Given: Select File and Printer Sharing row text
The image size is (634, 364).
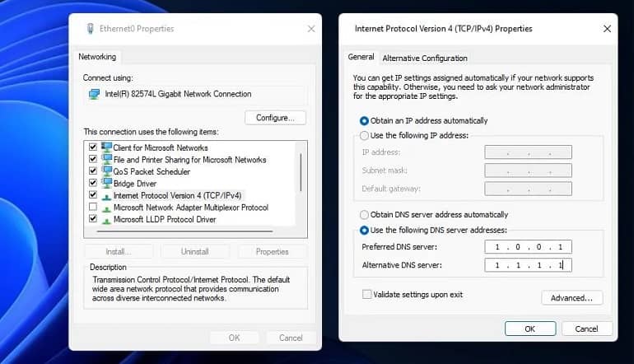Looking at the screenshot, I should 190,160.
